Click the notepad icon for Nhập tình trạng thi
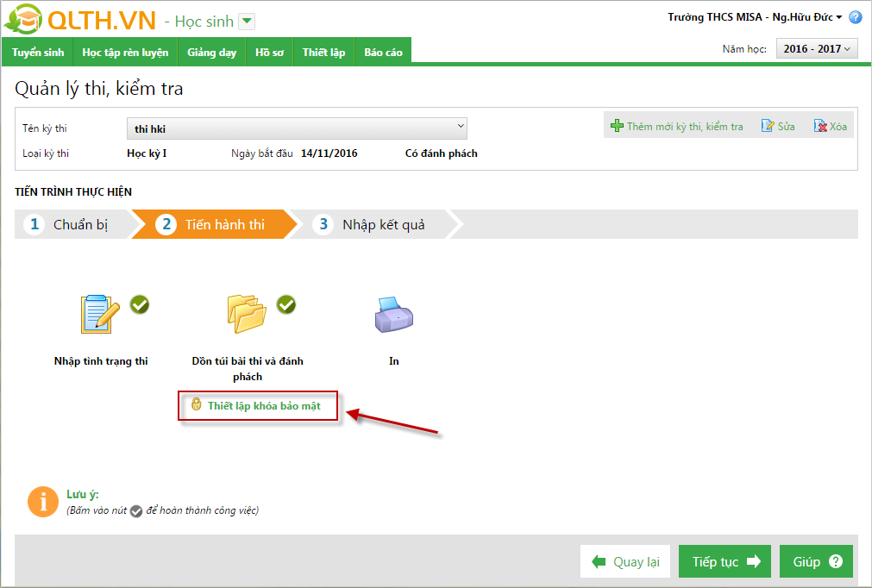This screenshot has height=588, width=872. [x=100, y=314]
